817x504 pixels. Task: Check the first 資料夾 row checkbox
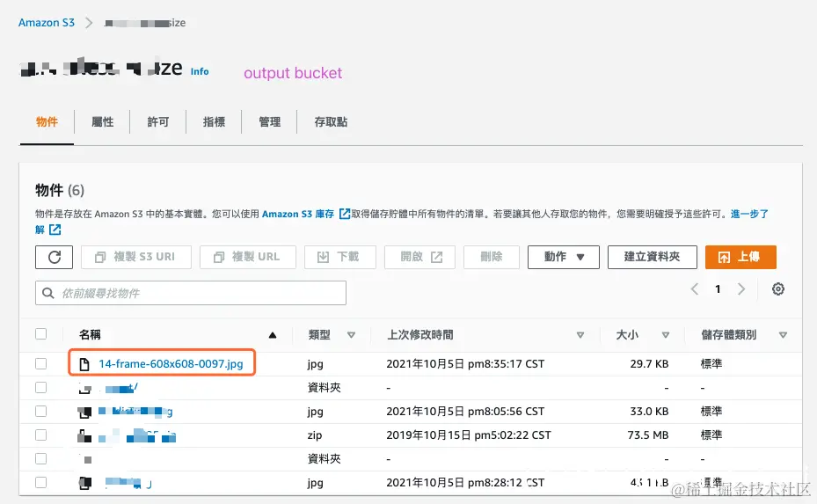point(41,387)
